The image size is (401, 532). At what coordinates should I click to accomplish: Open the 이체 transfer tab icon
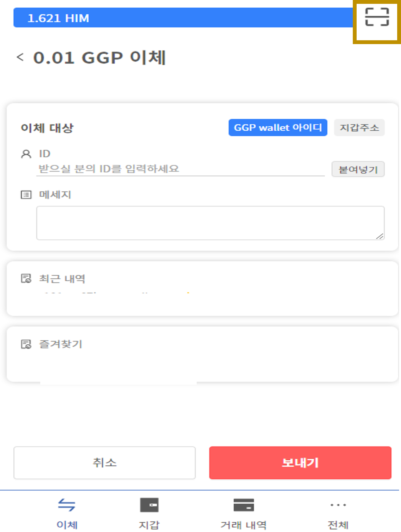coord(67,505)
